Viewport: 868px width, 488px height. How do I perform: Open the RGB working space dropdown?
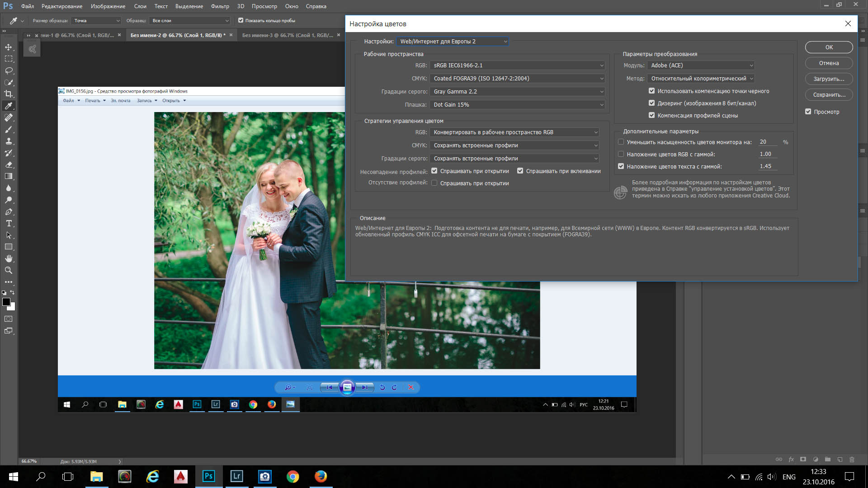coord(517,66)
